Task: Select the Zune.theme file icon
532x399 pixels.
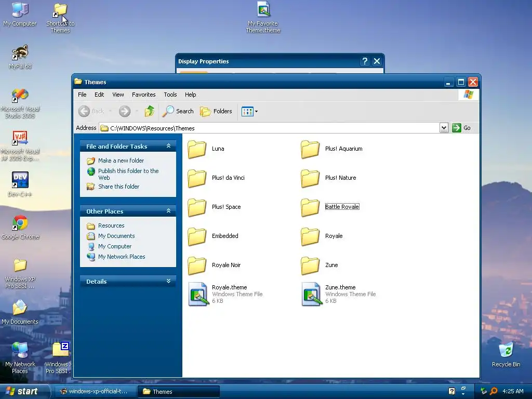Action: point(311,294)
